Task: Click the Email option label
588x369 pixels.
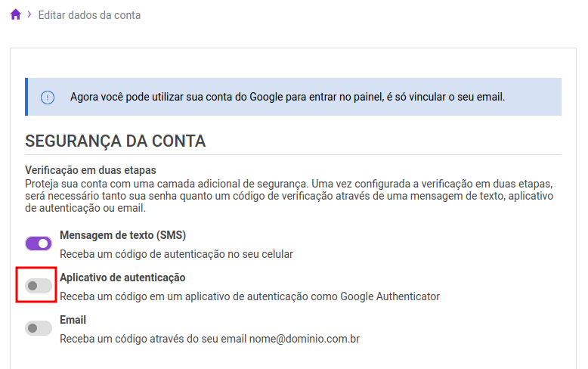Action: [73, 320]
